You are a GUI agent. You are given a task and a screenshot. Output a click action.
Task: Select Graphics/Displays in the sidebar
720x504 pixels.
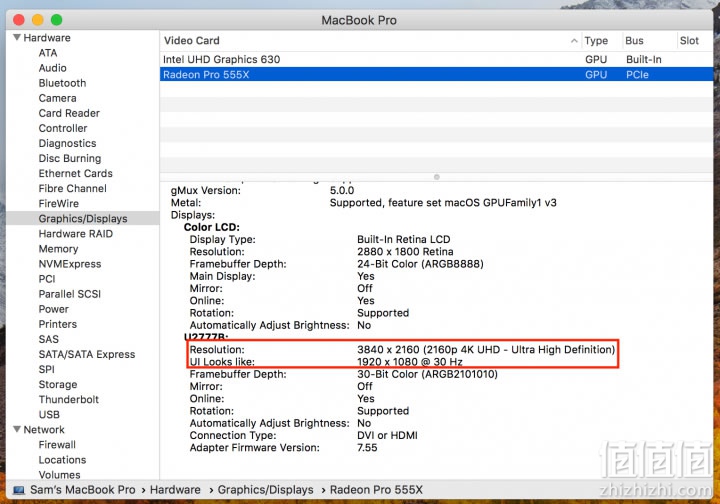(83, 218)
